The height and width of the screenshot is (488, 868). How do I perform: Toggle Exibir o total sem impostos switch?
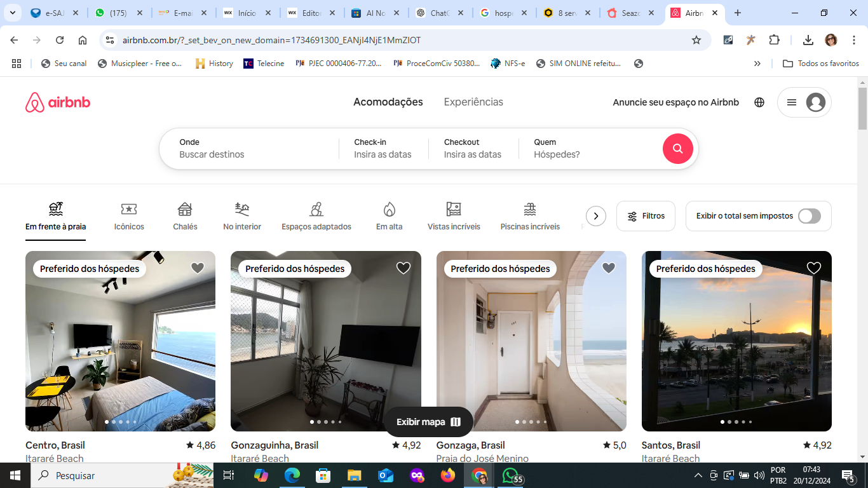point(809,216)
